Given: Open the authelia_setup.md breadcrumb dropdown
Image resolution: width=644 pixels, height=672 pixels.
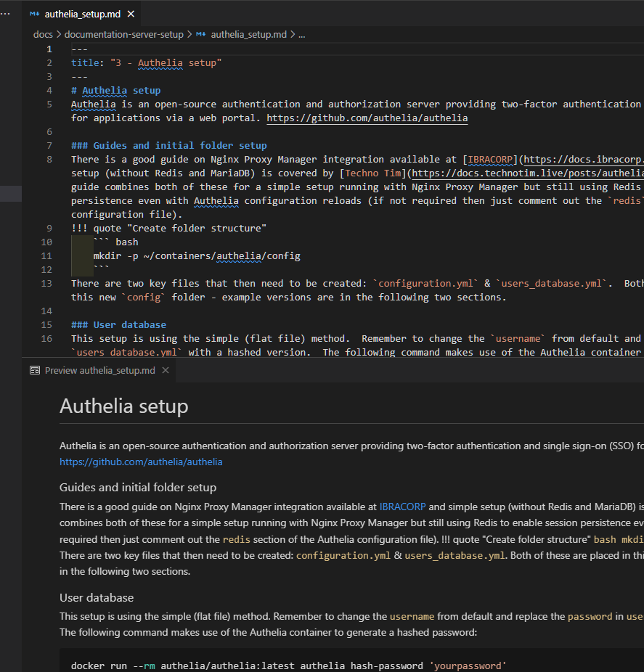Looking at the screenshot, I should pyautogui.click(x=249, y=34).
